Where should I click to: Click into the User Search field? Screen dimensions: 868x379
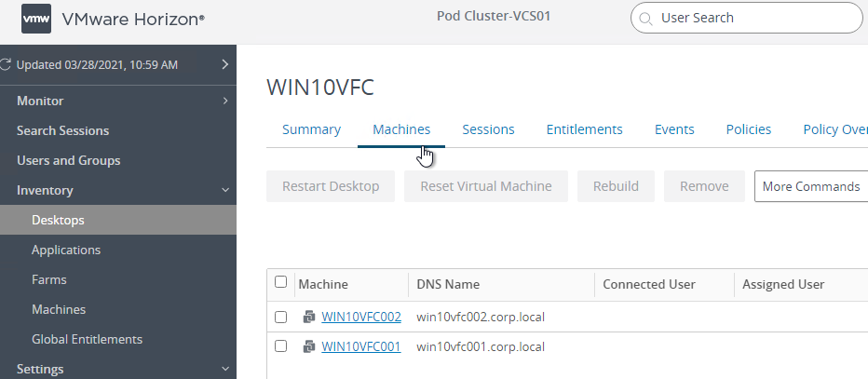point(747,19)
